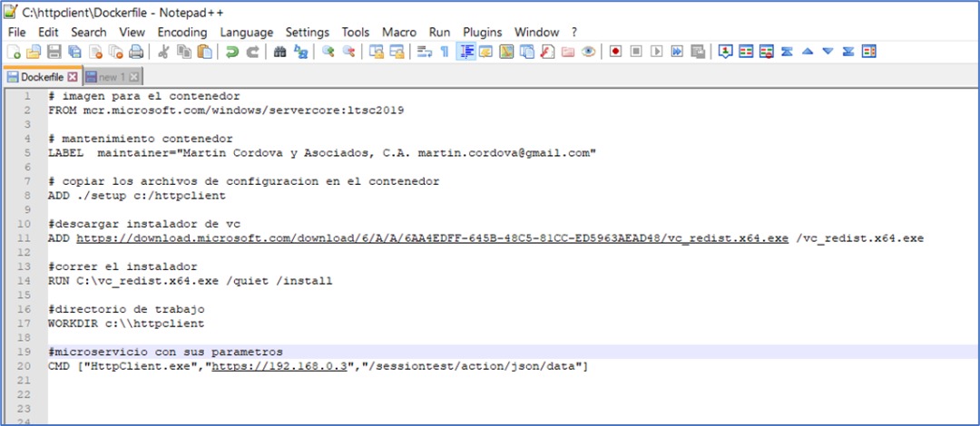Screen dimensions: 980x426
Task: Open the File menu
Action: (17, 32)
